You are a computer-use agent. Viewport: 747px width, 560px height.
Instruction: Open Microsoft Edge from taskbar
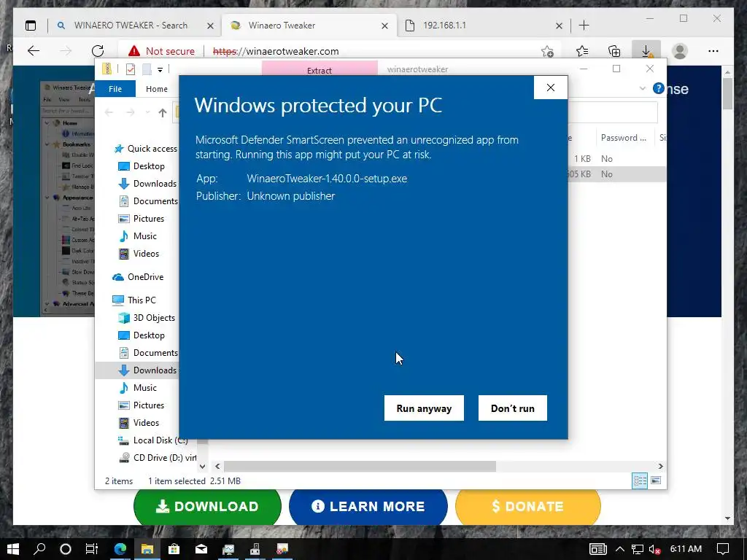[120, 549]
